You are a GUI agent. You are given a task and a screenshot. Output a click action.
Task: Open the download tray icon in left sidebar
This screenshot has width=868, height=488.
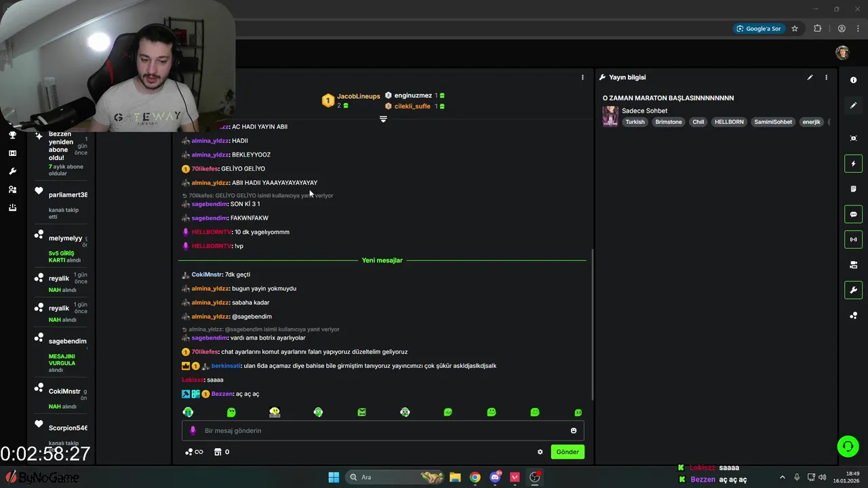[12, 207]
